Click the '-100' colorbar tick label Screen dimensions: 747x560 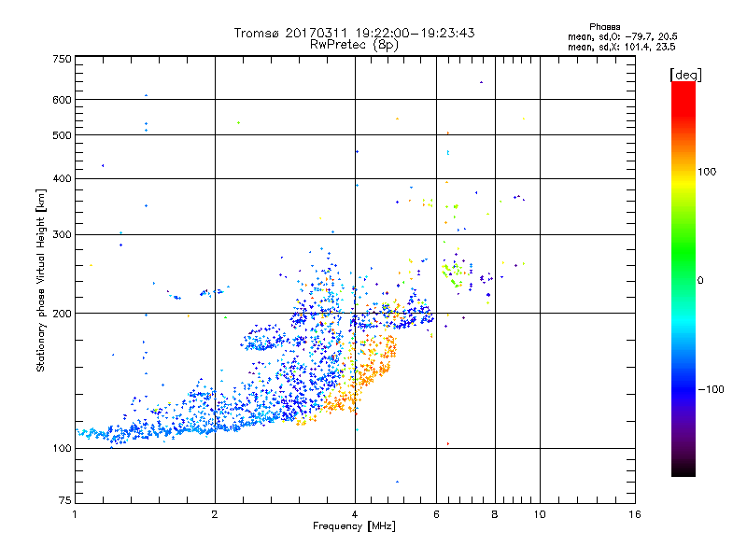tap(711, 389)
